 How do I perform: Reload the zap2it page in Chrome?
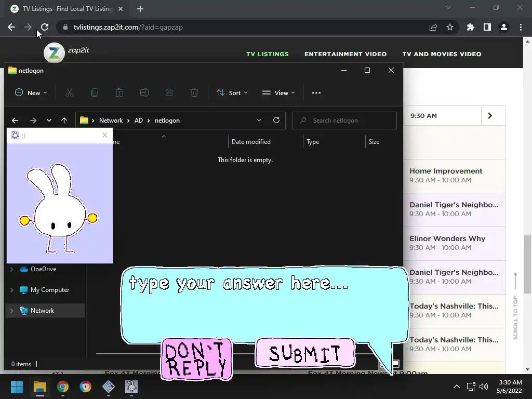pos(45,27)
